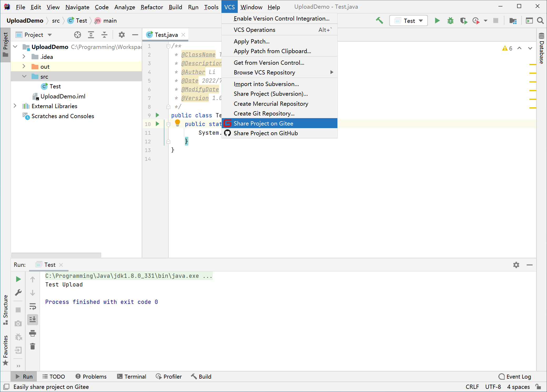This screenshot has height=392, width=547.
Task: Open the Profiler tool window
Action: coord(169,376)
